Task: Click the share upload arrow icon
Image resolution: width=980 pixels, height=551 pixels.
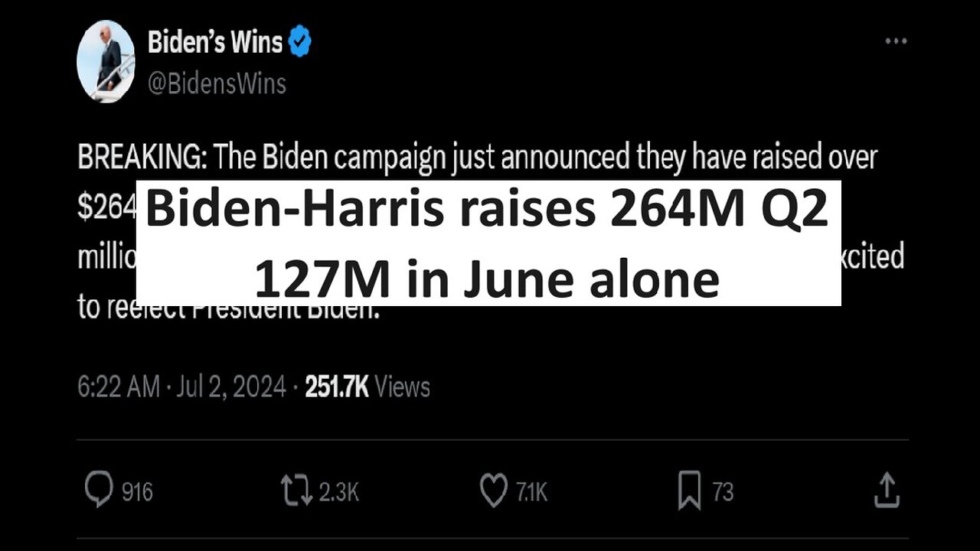Action: point(886,490)
